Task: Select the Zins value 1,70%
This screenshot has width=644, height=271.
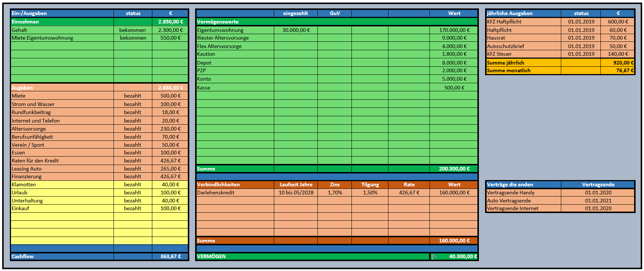Action: click(x=335, y=193)
